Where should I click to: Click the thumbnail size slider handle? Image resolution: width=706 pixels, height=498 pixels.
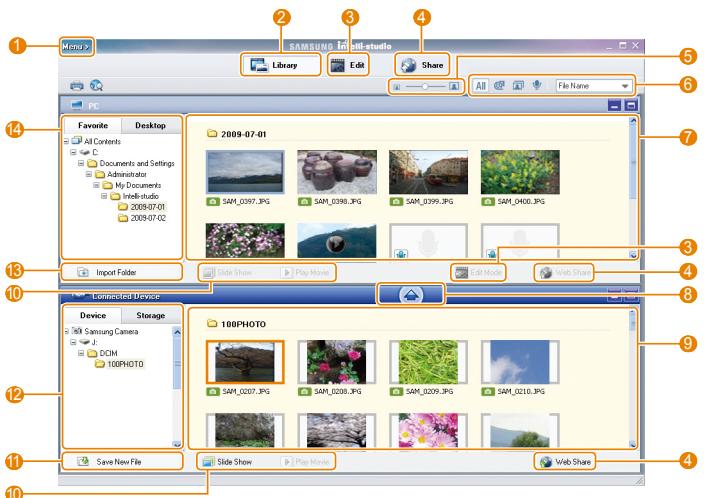point(425,86)
